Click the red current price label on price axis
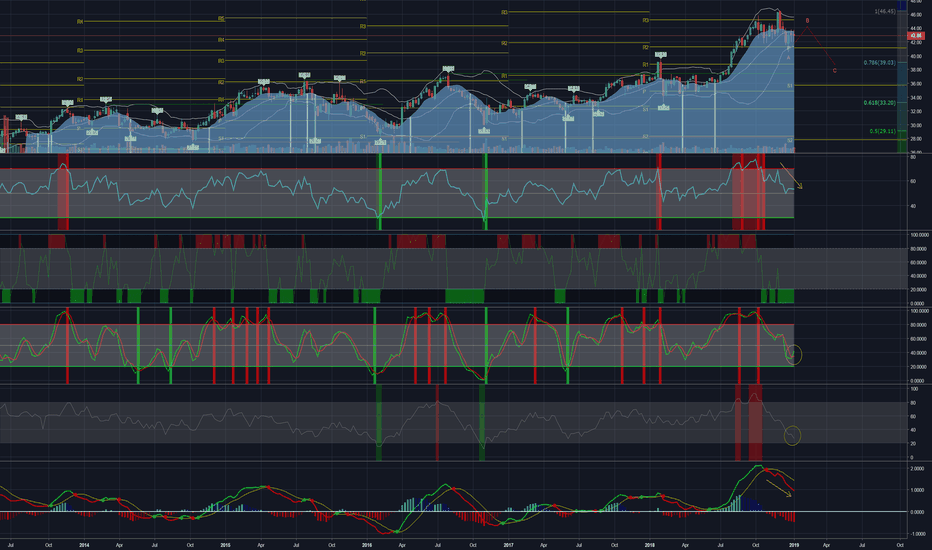Screen dimensions: 932x550 click(915, 36)
